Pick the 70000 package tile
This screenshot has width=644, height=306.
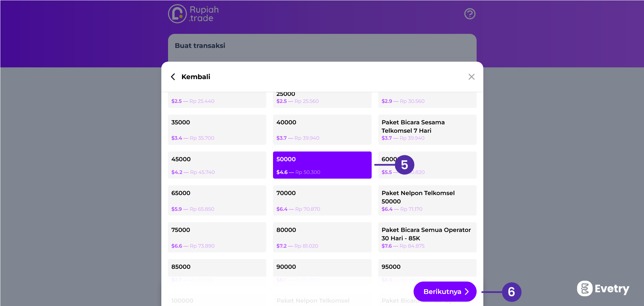322,200
